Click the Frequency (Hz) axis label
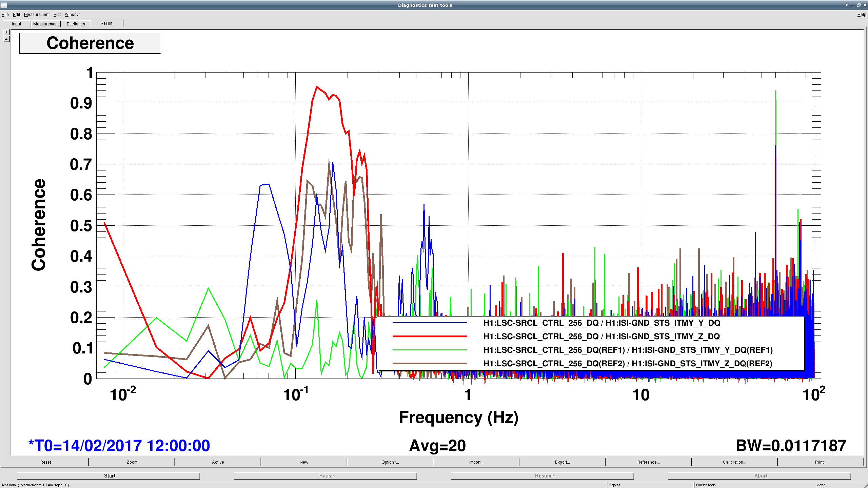Image resolution: width=868 pixels, height=488 pixels. click(x=458, y=418)
